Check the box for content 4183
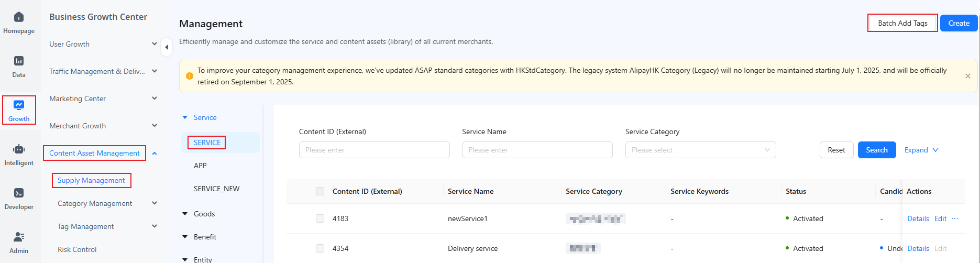980x263 pixels. (x=320, y=218)
